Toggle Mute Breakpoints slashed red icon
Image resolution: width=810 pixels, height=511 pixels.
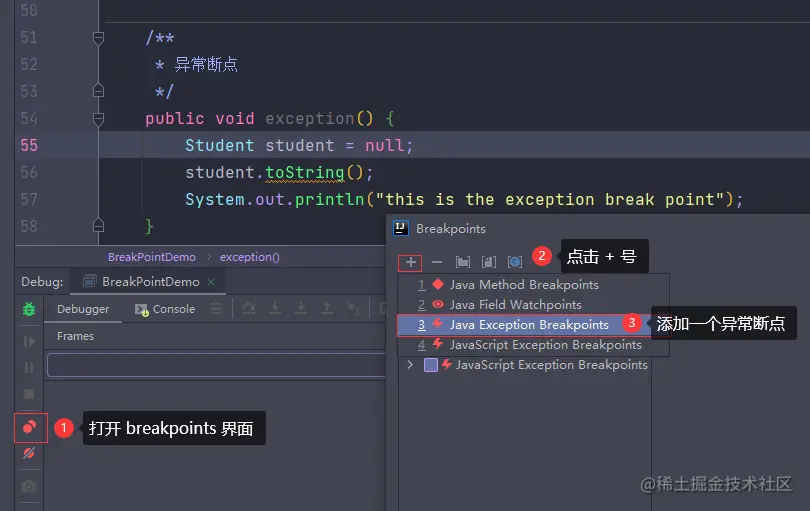29,453
